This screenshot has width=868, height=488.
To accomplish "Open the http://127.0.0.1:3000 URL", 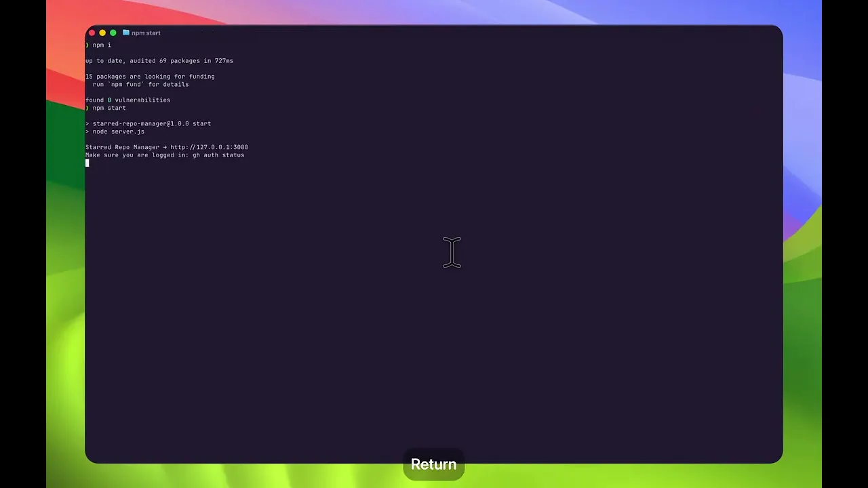I will [x=209, y=147].
